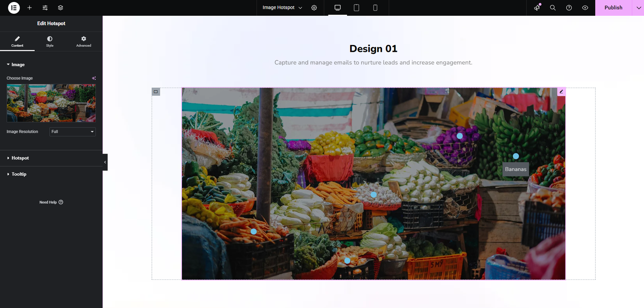
Task: Click the hotspot dot on garlic basket
Action: point(374,195)
